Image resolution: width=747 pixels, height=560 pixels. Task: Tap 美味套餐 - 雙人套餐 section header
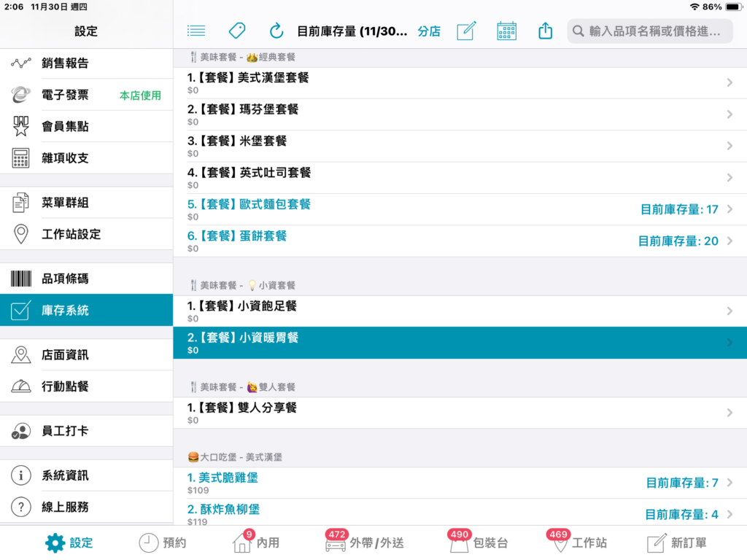coord(242,387)
